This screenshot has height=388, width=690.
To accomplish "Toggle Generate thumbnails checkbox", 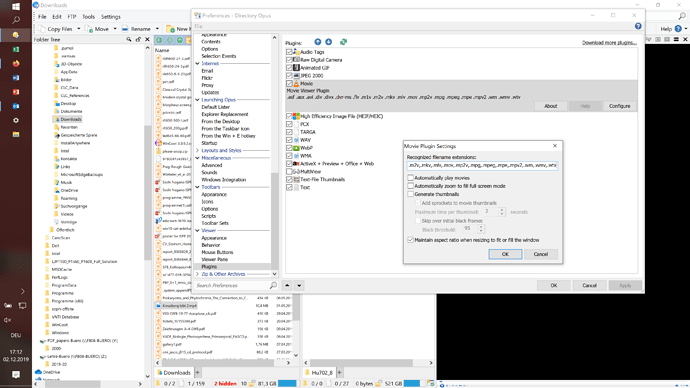I will coord(411,194).
